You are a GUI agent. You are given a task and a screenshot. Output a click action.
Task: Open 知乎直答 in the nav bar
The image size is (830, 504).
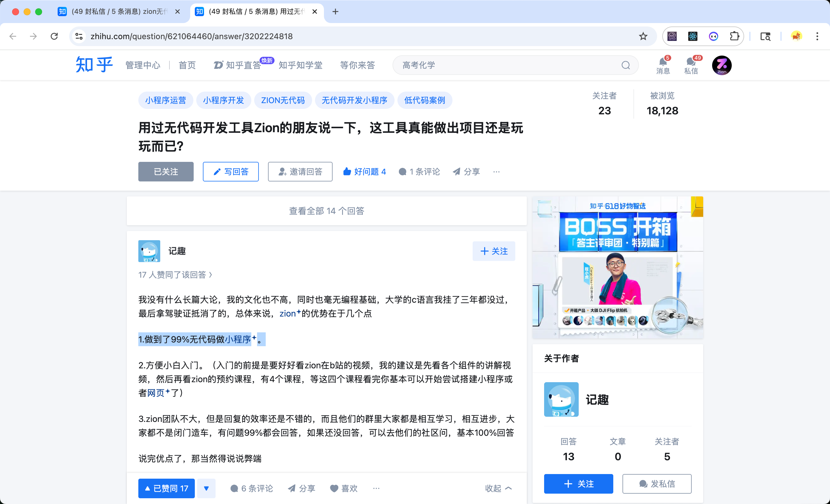click(x=237, y=65)
